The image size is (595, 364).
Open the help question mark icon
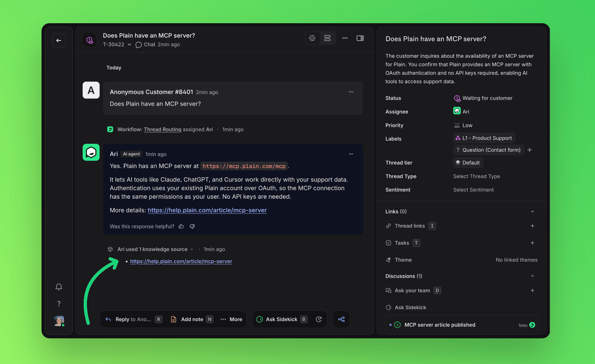point(59,304)
